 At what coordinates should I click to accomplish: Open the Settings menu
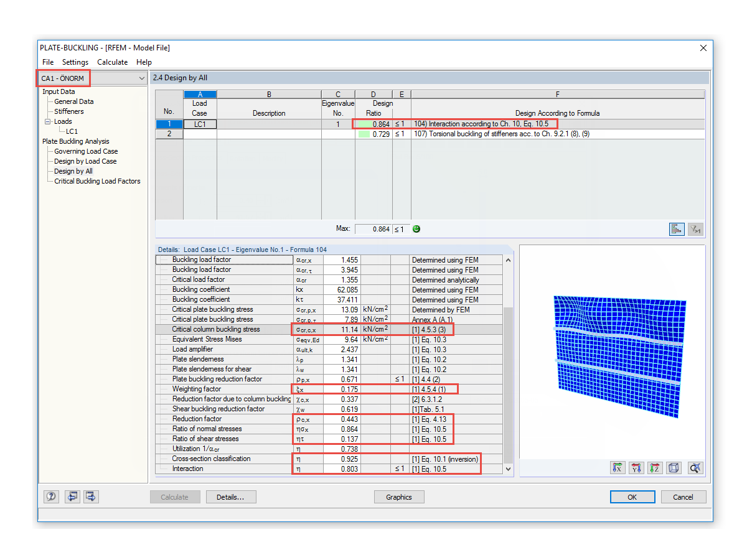[x=75, y=62]
